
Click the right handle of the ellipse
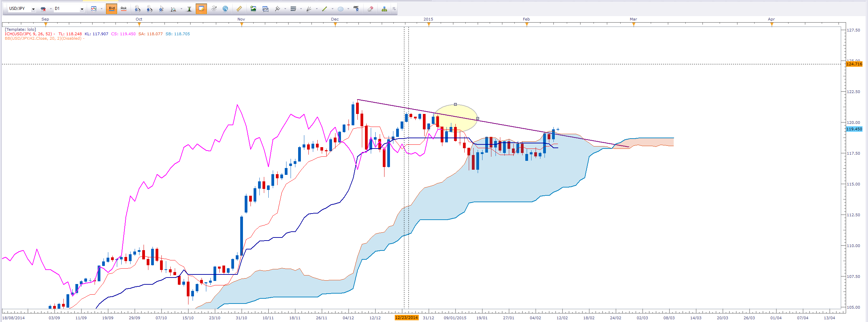(x=478, y=118)
